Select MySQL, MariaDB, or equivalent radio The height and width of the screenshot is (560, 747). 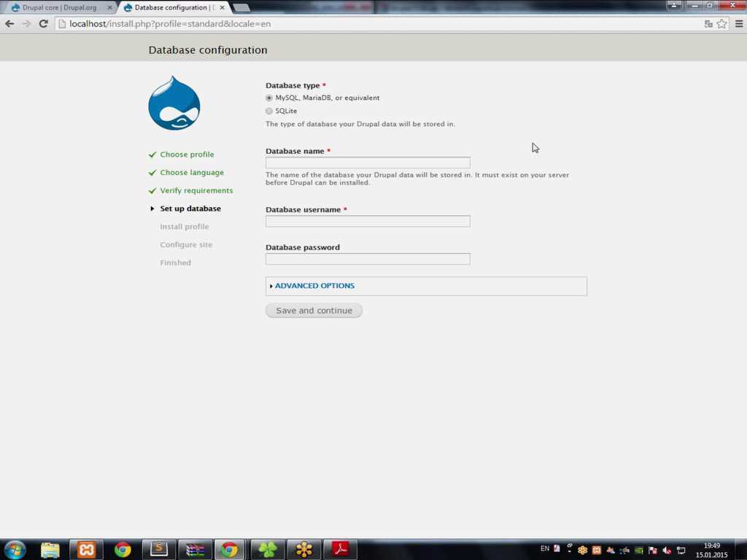tap(269, 98)
